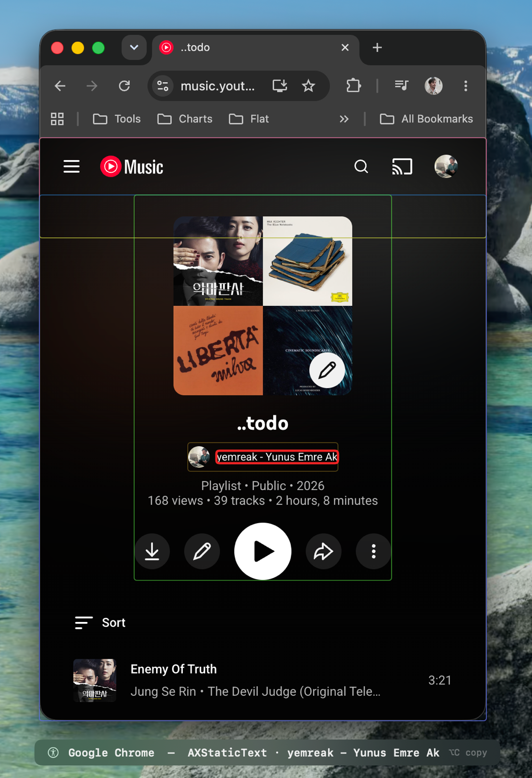Click copy in the accessibility overlay bar

pos(468,753)
